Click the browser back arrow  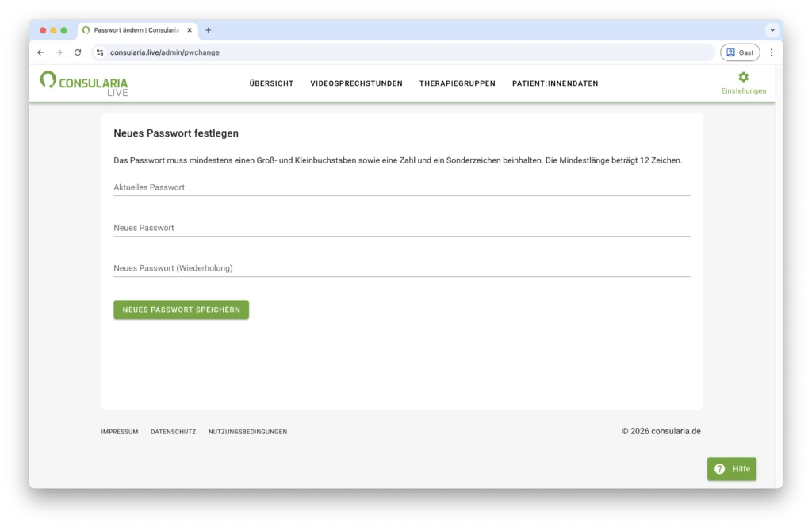40,52
